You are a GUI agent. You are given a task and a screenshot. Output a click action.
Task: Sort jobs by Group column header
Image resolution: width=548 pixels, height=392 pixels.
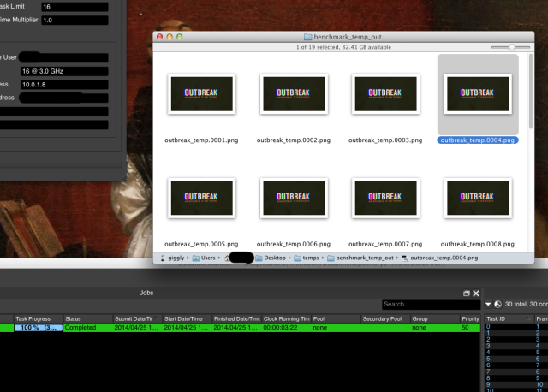(x=436, y=319)
